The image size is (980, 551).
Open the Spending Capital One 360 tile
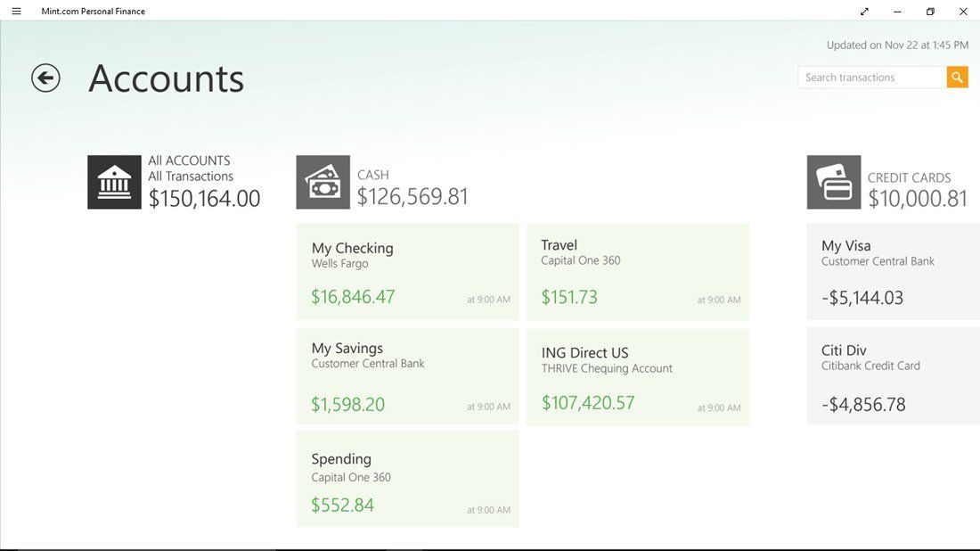pyautogui.click(x=407, y=478)
